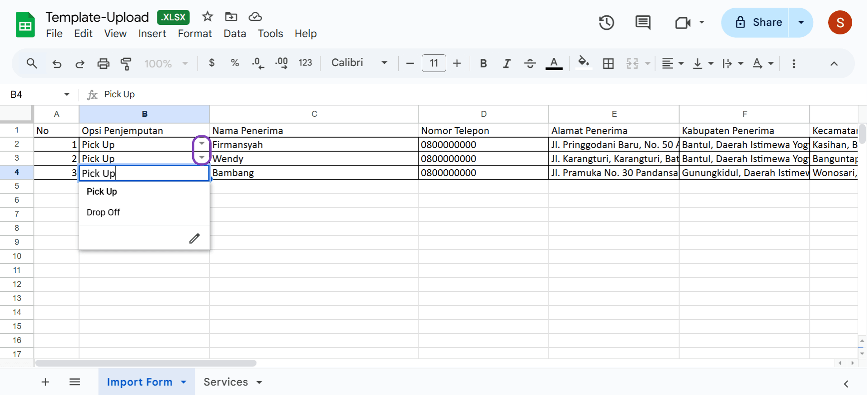Click the undo arrow
The width and height of the screenshot is (868, 396).
click(57, 63)
